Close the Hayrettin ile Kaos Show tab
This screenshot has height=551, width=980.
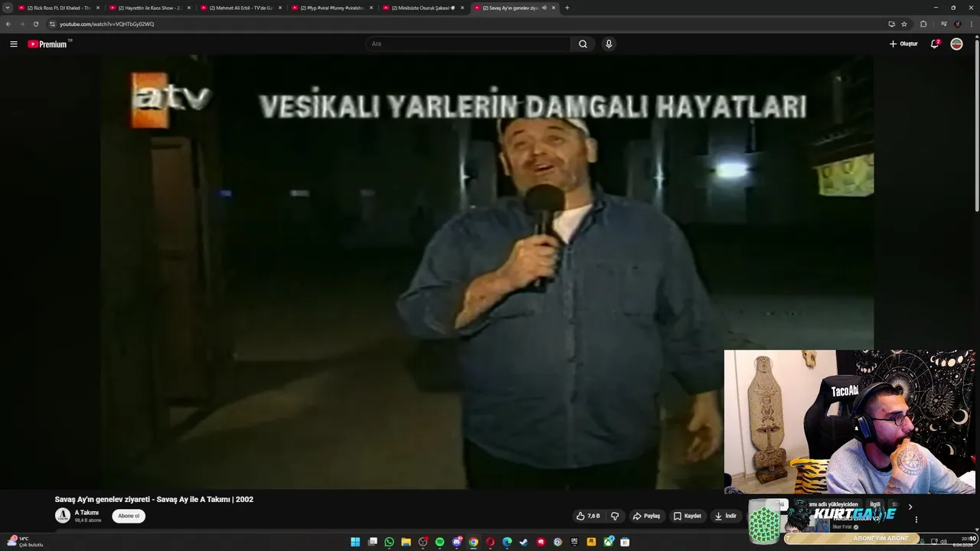pos(188,8)
